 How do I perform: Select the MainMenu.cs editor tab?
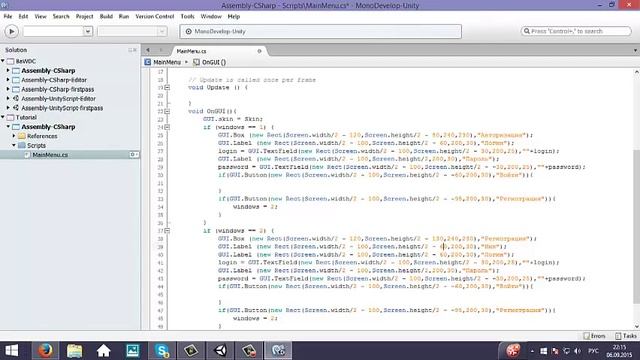point(218,51)
